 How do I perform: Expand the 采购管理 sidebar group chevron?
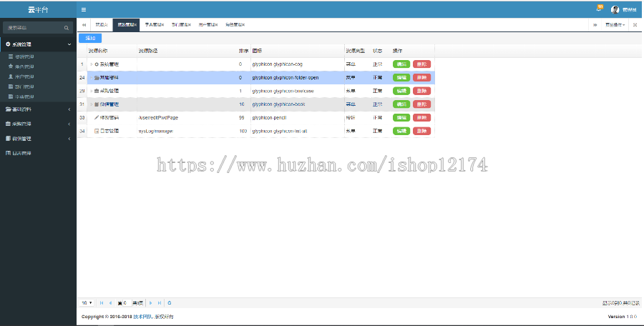[69, 124]
